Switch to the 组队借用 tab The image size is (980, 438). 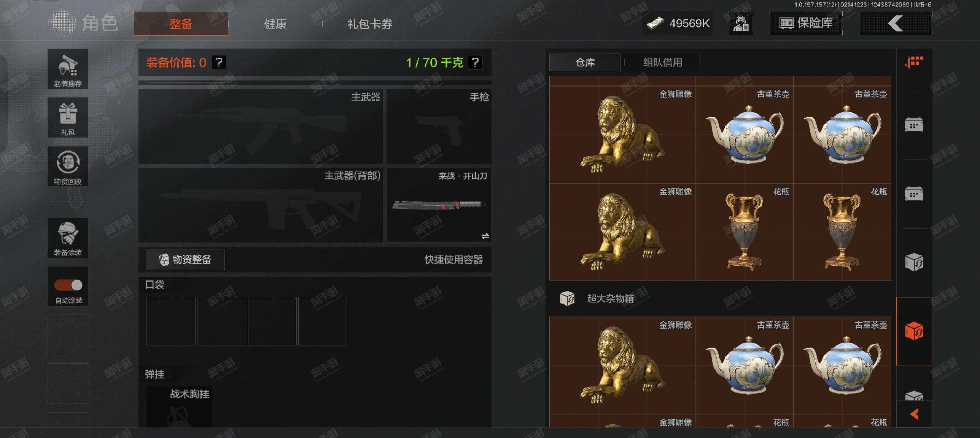pyautogui.click(x=662, y=63)
